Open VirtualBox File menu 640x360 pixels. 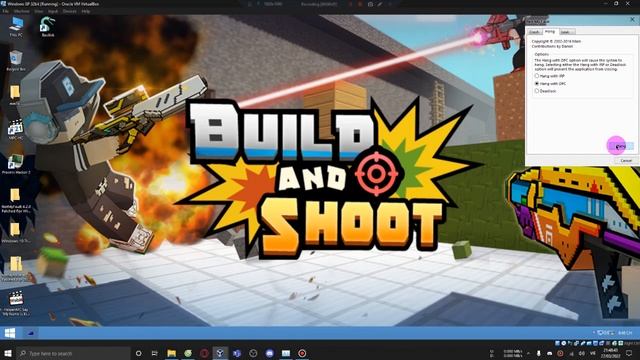click(5, 11)
